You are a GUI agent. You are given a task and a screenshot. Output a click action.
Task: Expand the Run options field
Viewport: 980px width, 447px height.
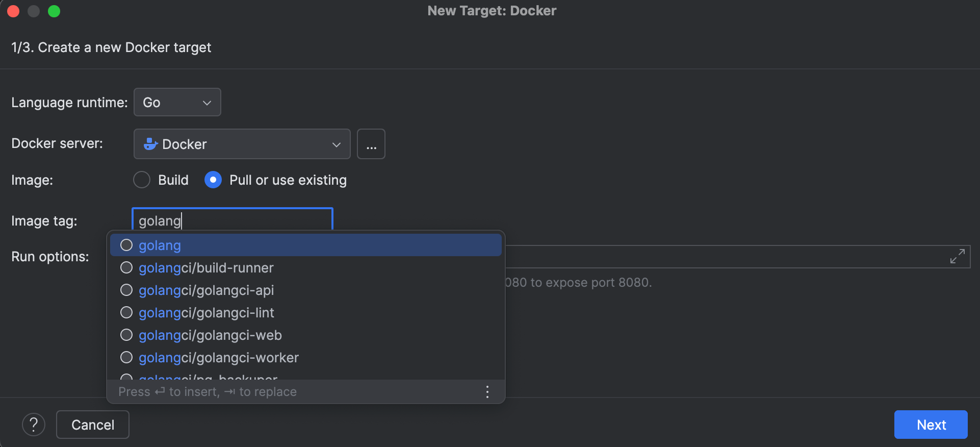(x=957, y=256)
